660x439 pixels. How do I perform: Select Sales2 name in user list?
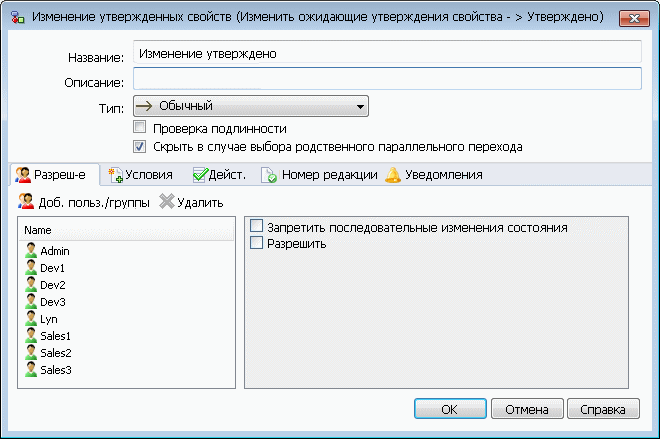pyautogui.click(x=56, y=353)
